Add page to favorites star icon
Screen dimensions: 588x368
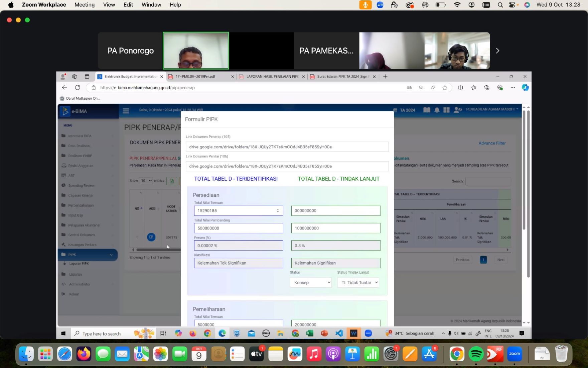click(x=445, y=88)
